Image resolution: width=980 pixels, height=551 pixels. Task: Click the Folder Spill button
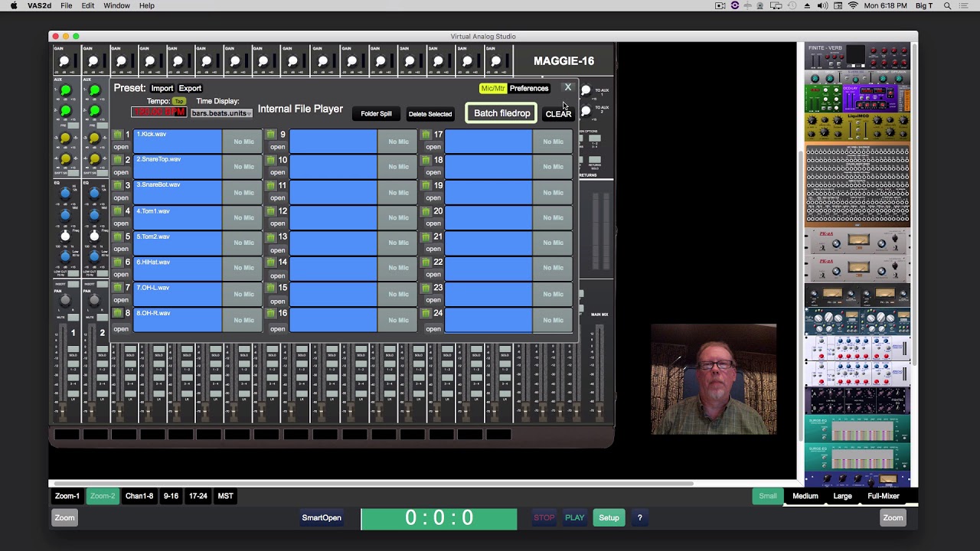(376, 113)
